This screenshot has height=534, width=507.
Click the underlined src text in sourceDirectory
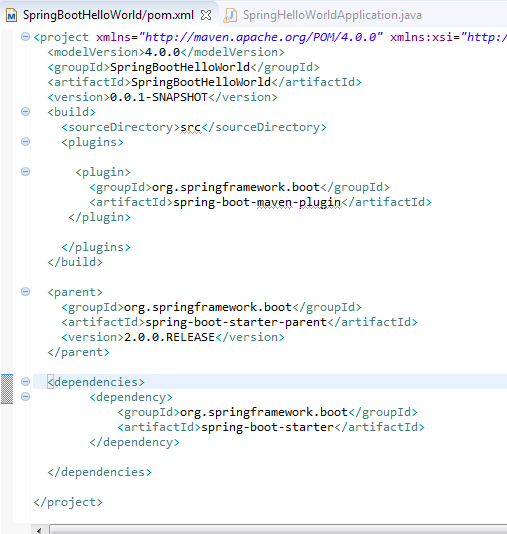[x=191, y=127]
